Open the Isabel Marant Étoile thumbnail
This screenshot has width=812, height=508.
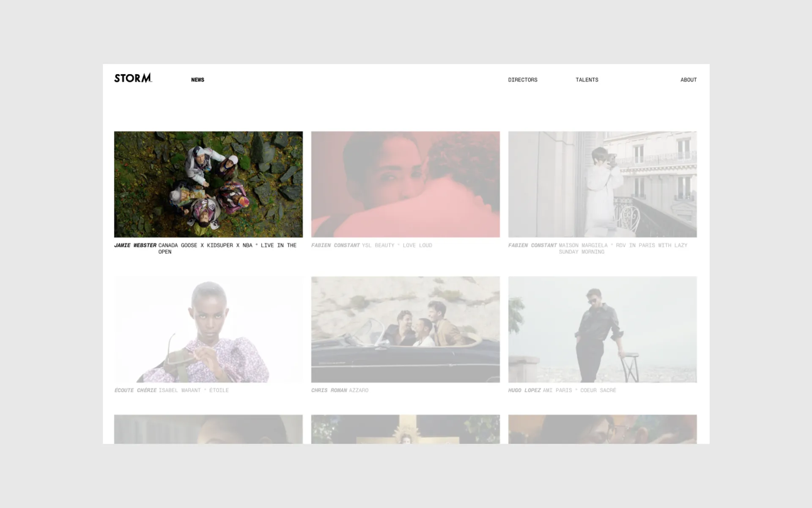208,329
